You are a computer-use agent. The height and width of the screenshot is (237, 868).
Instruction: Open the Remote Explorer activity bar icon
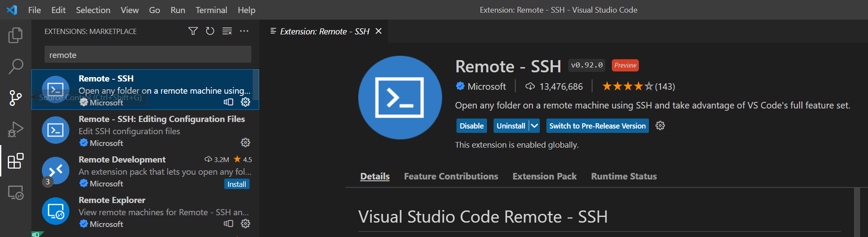(x=16, y=192)
